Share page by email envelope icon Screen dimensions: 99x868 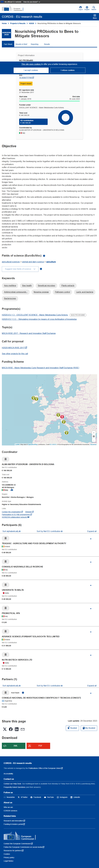[23, 729]
